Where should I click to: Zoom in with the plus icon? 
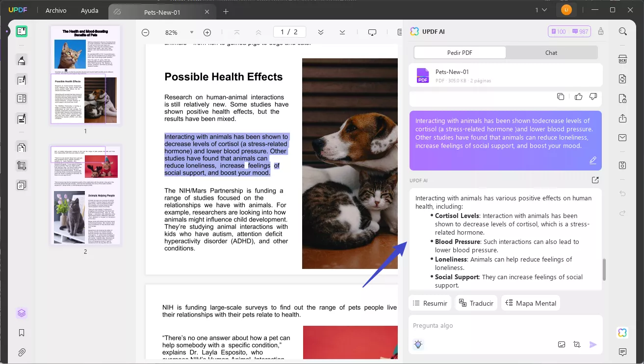(x=207, y=32)
